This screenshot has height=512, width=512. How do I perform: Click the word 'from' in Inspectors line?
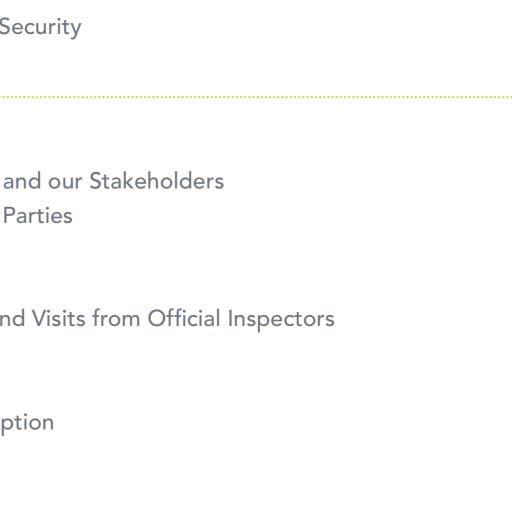tap(116, 318)
